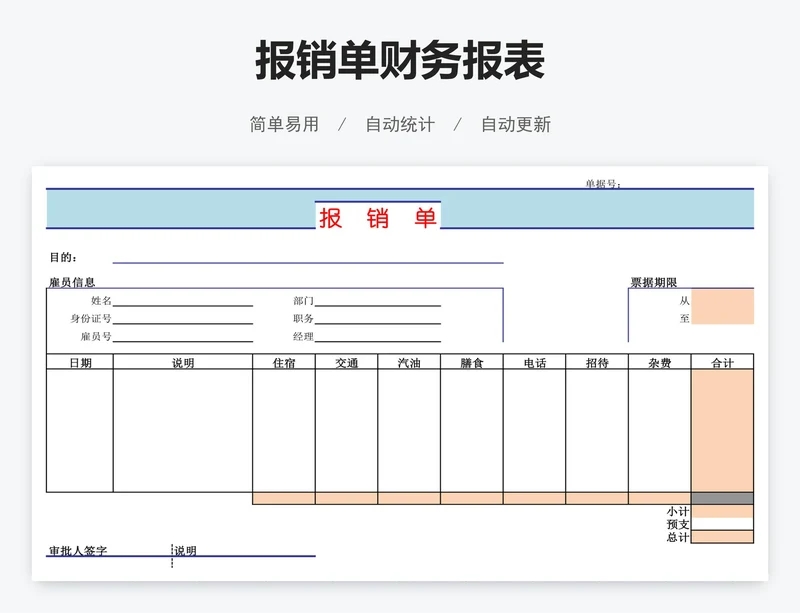Click the 电话 column header
Image resolution: width=800 pixels, height=613 pixels.
click(534, 362)
